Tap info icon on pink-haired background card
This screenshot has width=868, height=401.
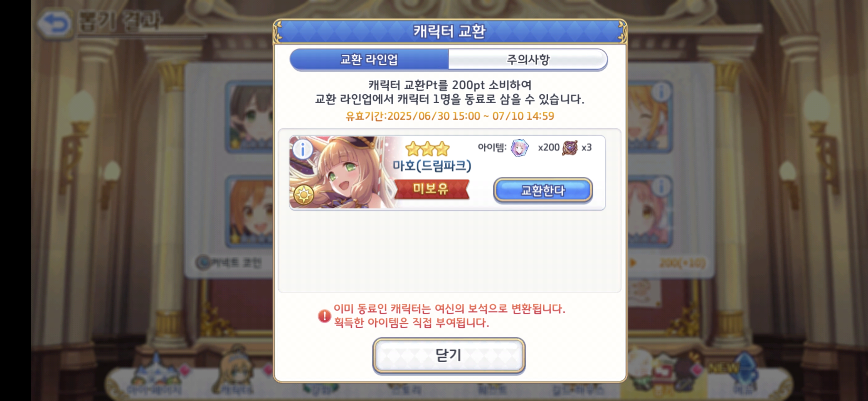pyautogui.click(x=661, y=187)
